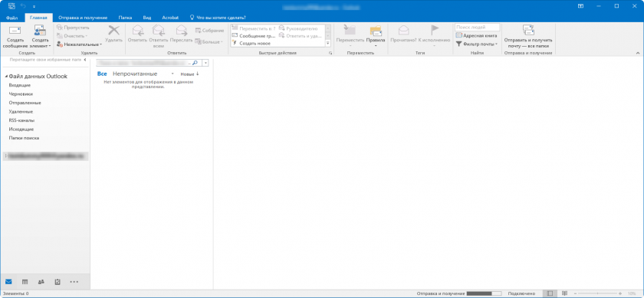Expand the quick steps gallery arrow
This screenshot has width=644, height=298.
tap(328, 43)
